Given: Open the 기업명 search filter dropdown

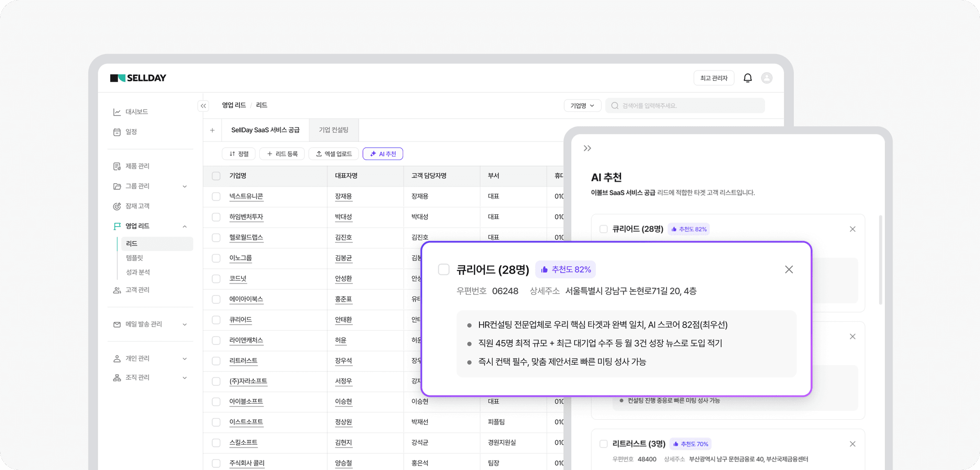Looking at the screenshot, I should (582, 106).
